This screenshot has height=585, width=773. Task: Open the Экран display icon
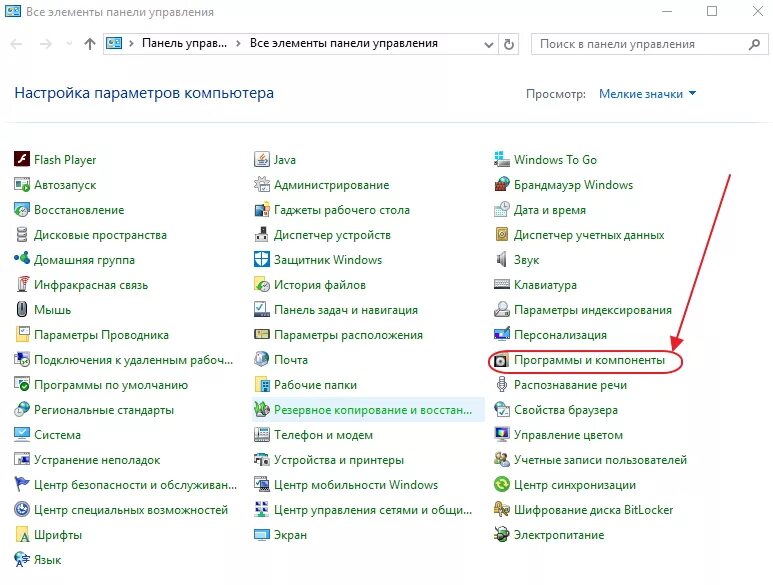(262, 535)
